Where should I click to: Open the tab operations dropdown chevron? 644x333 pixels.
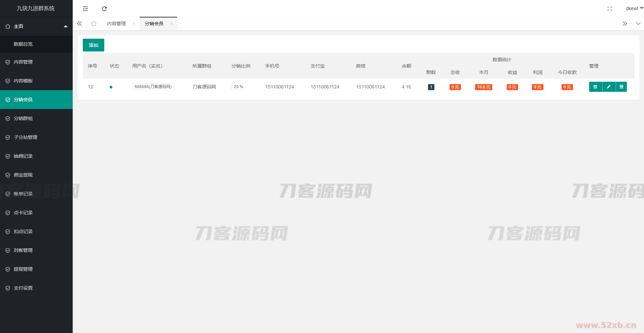638,24
